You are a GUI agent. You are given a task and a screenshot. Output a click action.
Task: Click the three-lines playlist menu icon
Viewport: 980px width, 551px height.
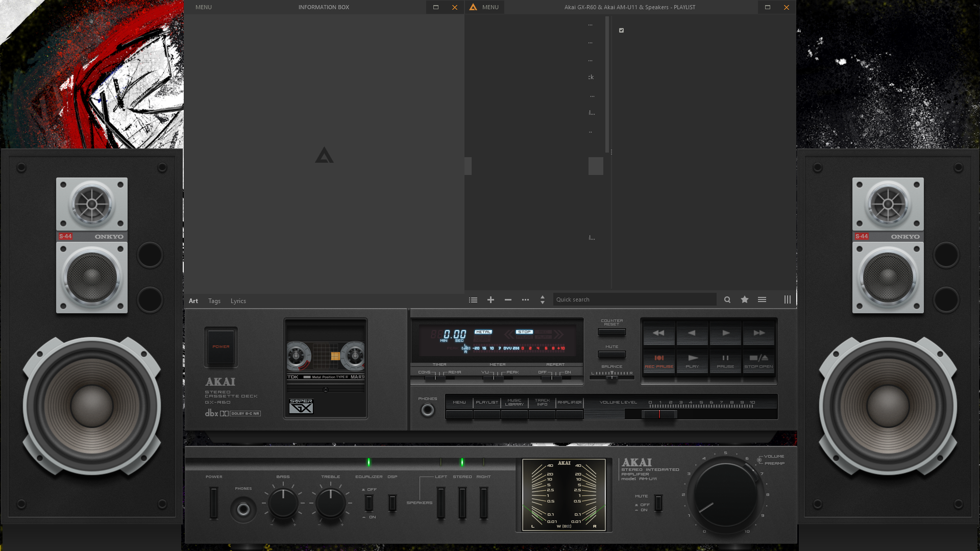762,299
